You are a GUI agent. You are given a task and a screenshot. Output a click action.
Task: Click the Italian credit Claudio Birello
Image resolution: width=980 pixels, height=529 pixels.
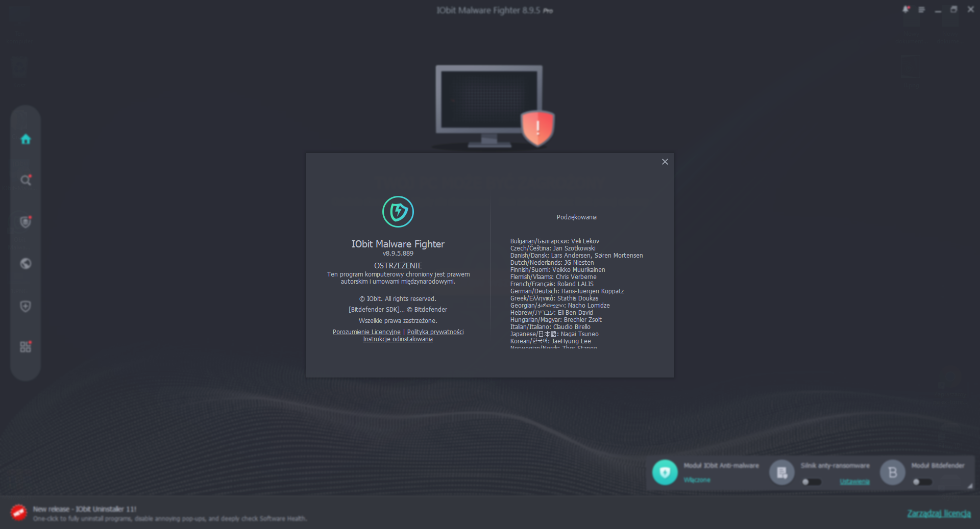[x=550, y=327]
